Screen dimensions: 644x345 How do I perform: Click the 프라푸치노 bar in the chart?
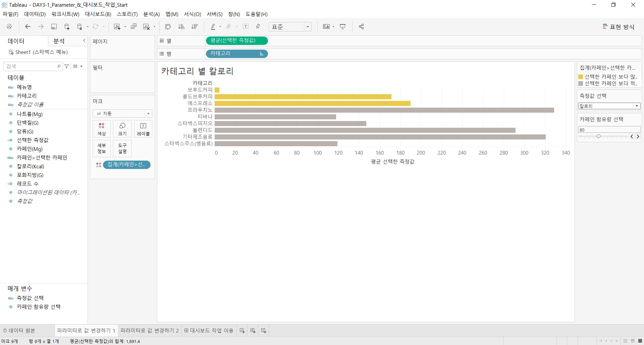pos(384,110)
